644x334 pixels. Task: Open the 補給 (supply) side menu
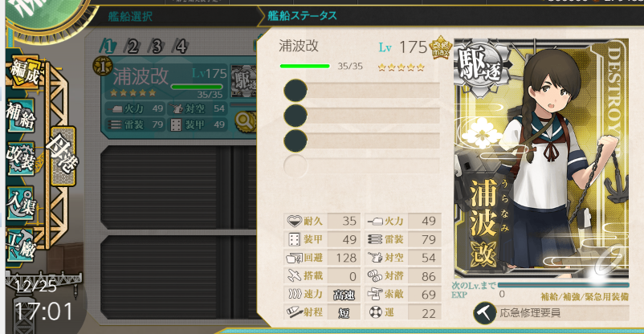[x=21, y=116]
